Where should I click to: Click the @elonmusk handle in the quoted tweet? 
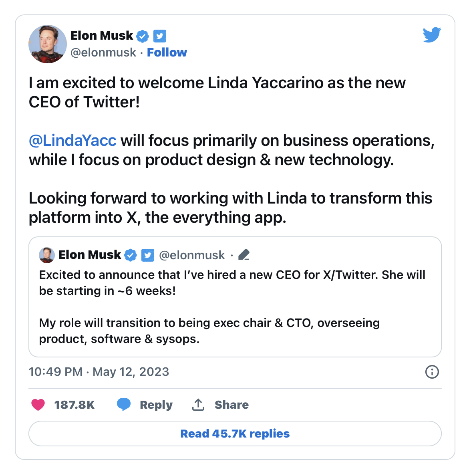[192, 255]
